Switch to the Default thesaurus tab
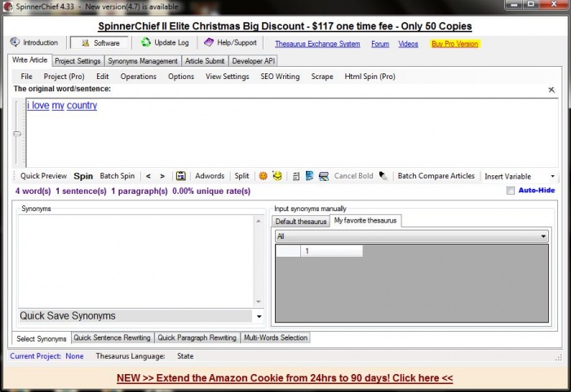This screenshot has width=571, height=392. tap(301, 222)
